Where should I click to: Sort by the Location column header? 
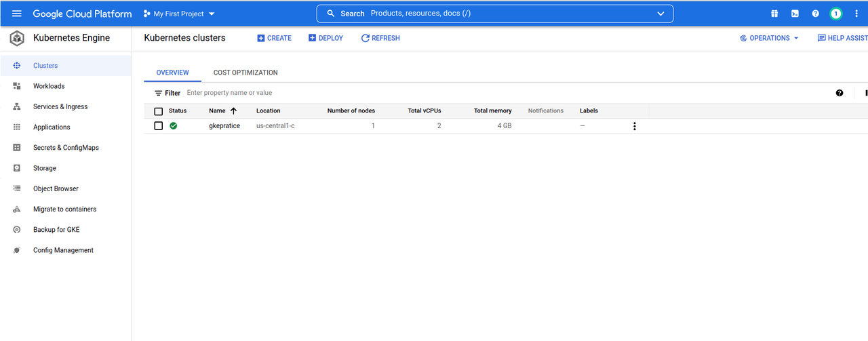pyautogui.click(x=268, y=111)
